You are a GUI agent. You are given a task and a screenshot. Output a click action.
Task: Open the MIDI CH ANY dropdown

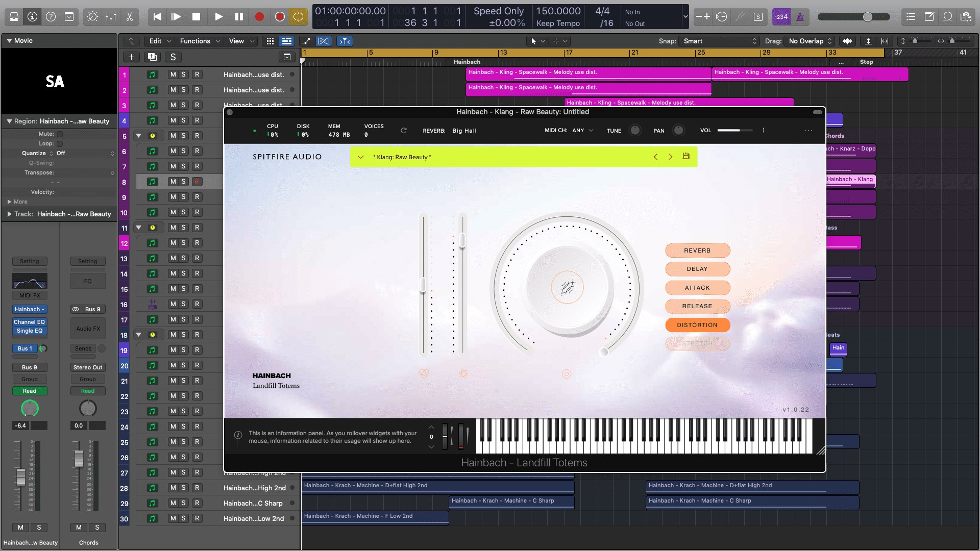(582, 131)
